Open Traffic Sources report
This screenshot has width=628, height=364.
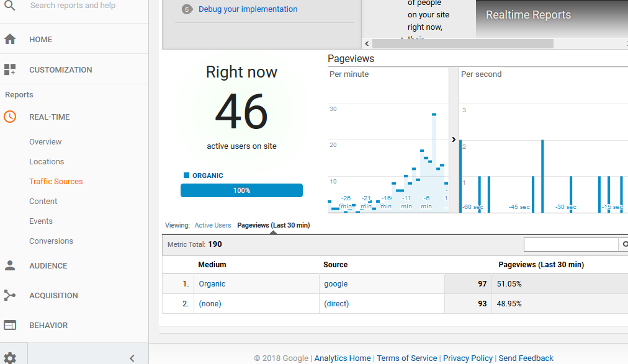(x=56, y=181)
